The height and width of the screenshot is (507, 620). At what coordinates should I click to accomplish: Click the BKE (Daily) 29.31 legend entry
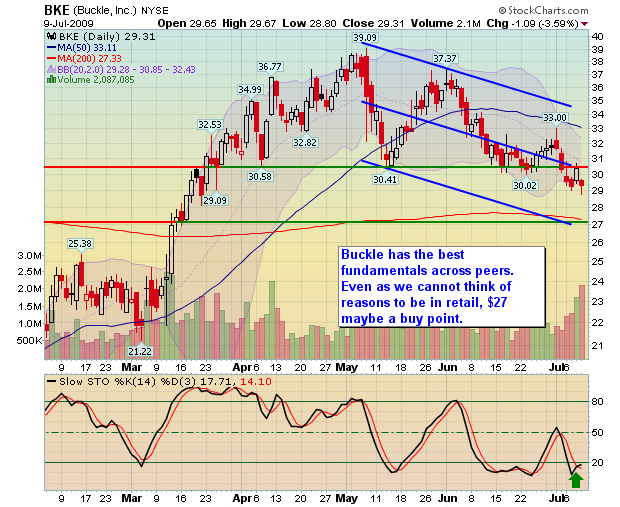pyautogui.click(x=106, y=37)
